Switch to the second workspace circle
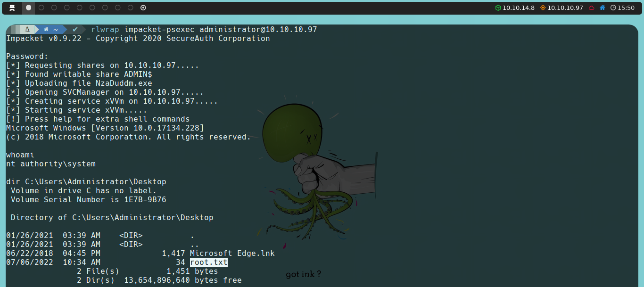 point(41,8)
